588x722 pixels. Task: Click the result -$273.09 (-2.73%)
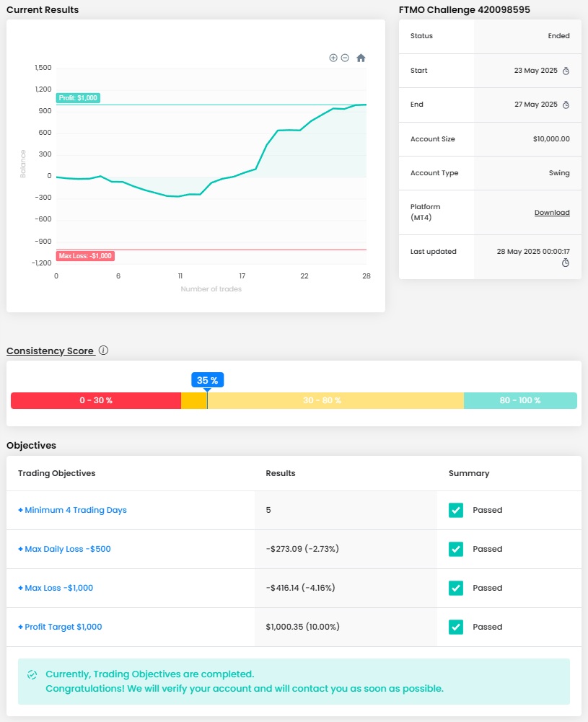[x=302, y=549]
